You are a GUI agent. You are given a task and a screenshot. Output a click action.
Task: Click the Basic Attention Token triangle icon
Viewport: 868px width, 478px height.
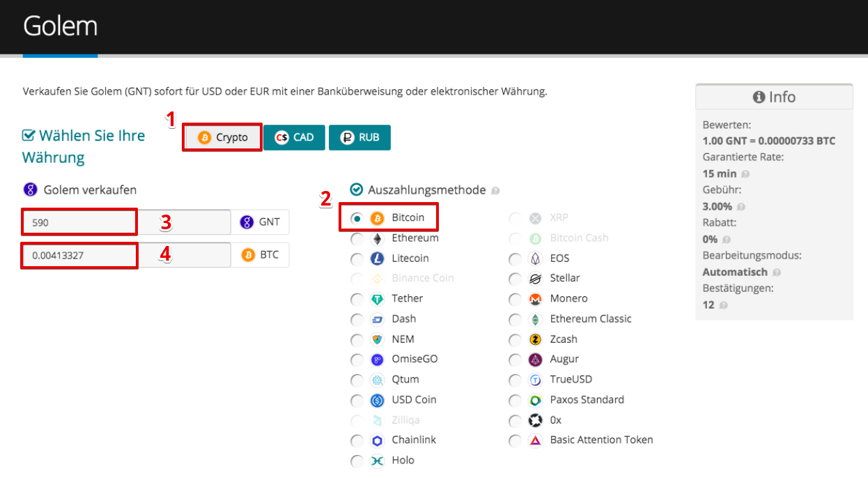[x=536, y=440]
